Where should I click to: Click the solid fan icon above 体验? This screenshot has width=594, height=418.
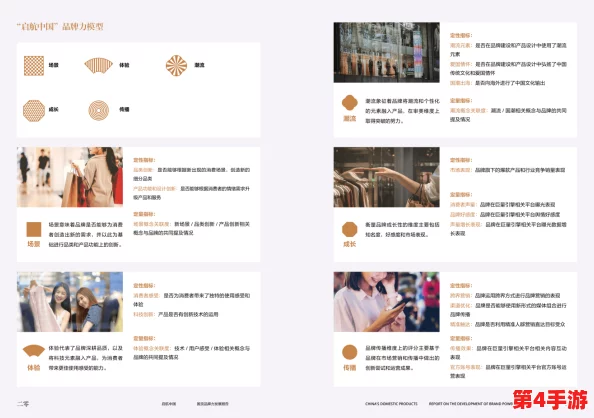[x=34, y=351]
